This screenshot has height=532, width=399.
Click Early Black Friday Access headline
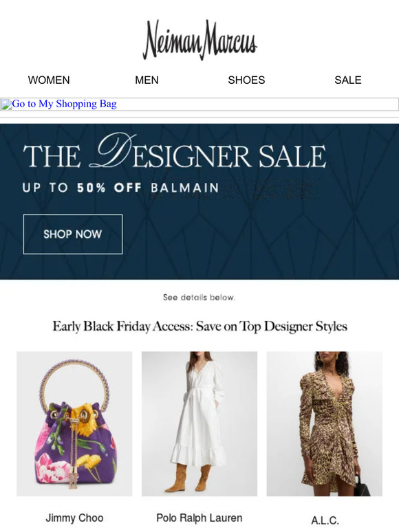[199, 326]
